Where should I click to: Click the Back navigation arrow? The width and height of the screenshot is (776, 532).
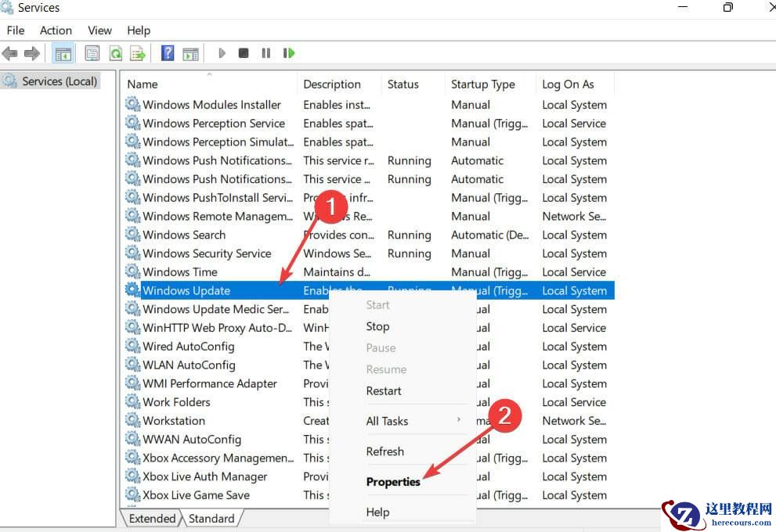click(10, 52)
